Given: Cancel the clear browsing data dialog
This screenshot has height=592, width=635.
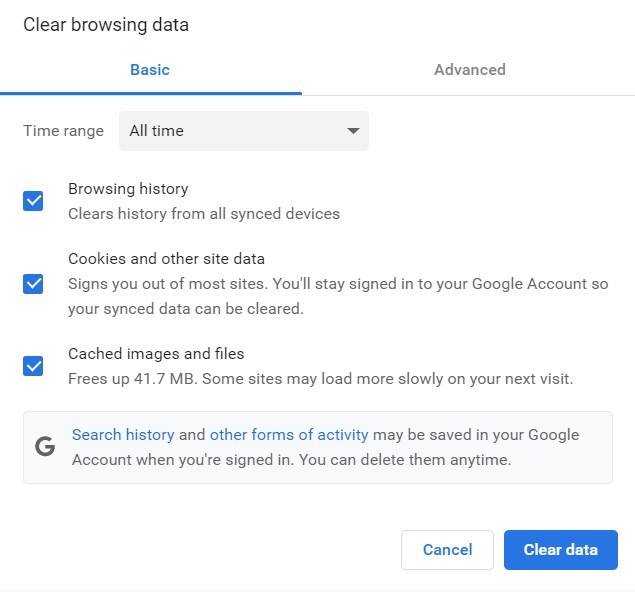Looking at the screenshot, I should (x=447, y=549).
